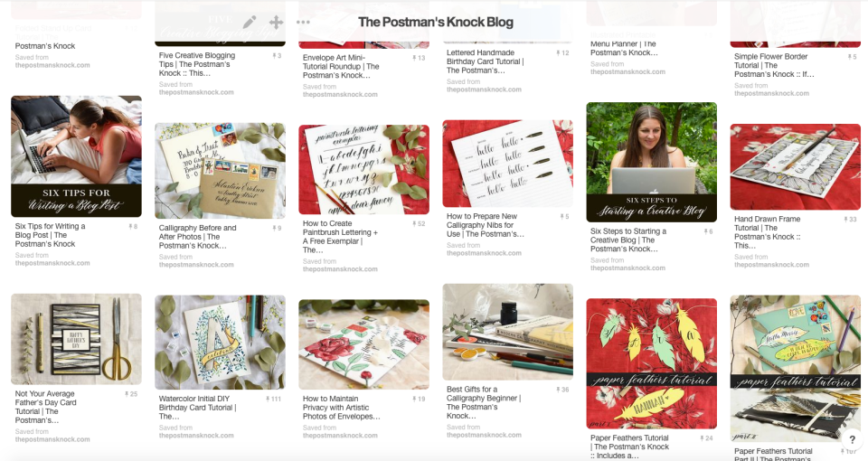868x461 pixels.
Task: Open the Father's Day card pin image
Action: [x=76, y=339]
